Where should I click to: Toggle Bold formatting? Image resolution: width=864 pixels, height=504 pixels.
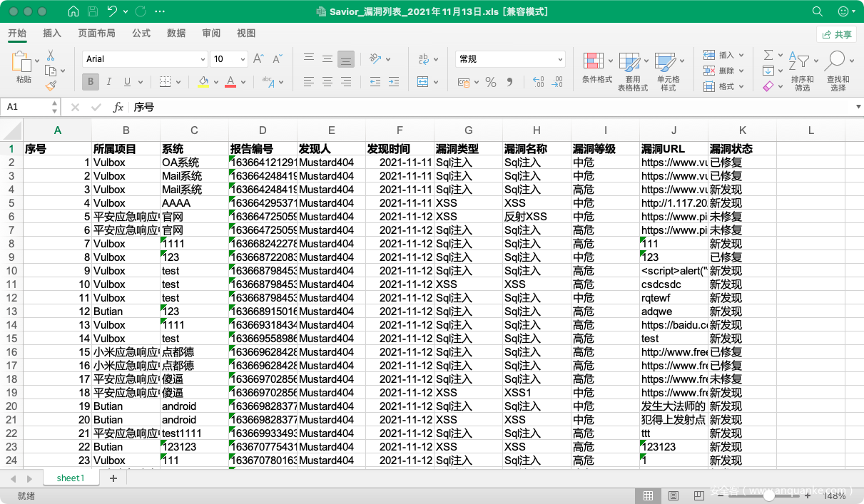[x=91, y=82]
